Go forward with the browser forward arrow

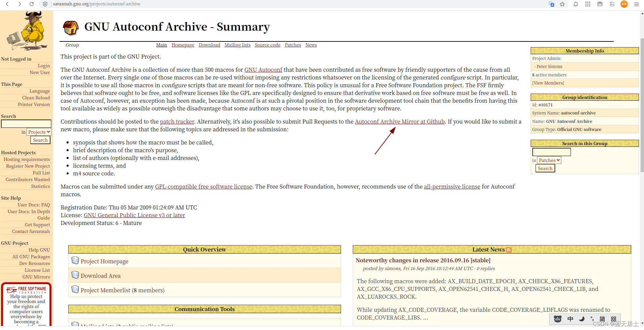click(x=20, y=4)
